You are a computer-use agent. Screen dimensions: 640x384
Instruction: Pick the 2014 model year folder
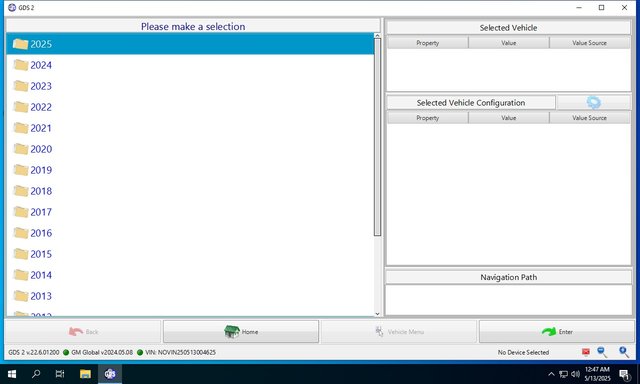tap(190, 275)
